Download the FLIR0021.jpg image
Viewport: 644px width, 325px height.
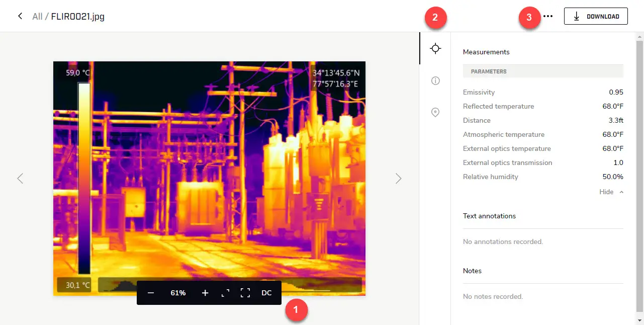pyautogui.click(x=596, y=16)
